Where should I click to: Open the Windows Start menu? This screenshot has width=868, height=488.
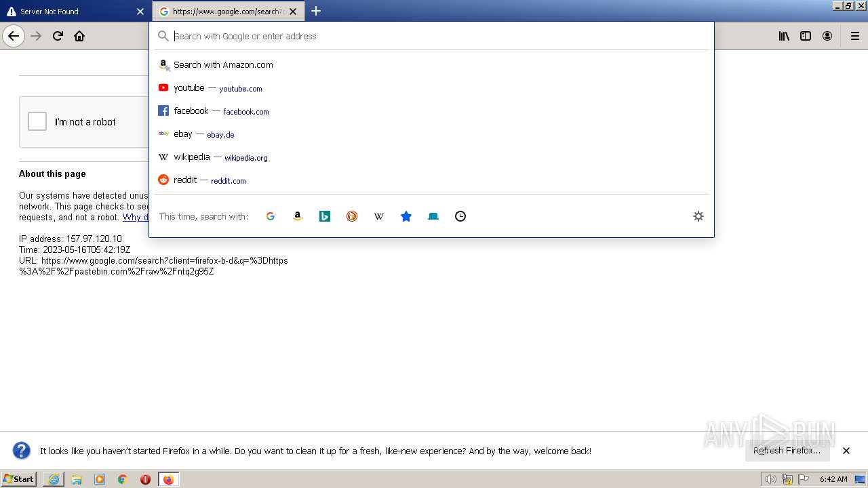[19, 479]
